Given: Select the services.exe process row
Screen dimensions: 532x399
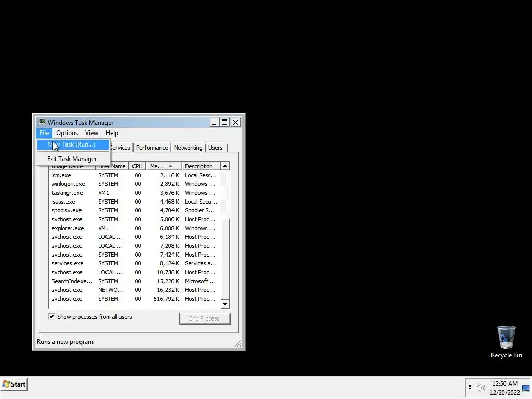Looking at the screenshot, I should tap(135, 263).
